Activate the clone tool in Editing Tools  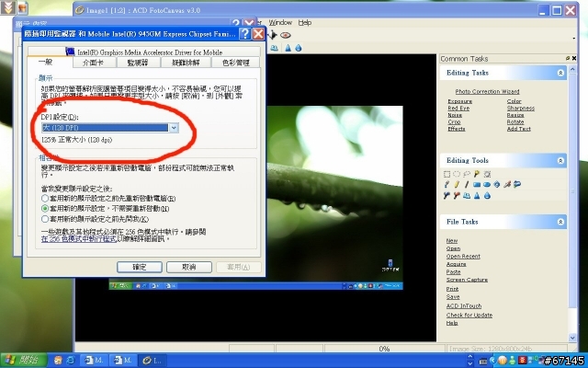(x=467, y=195)
